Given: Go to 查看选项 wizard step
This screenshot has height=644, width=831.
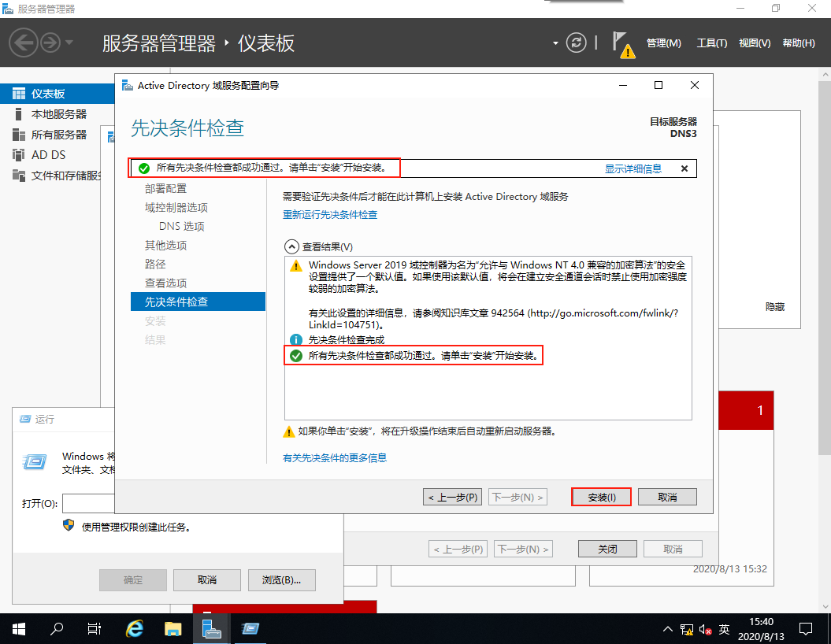Looking at the screenshot, I should [165, 283].
